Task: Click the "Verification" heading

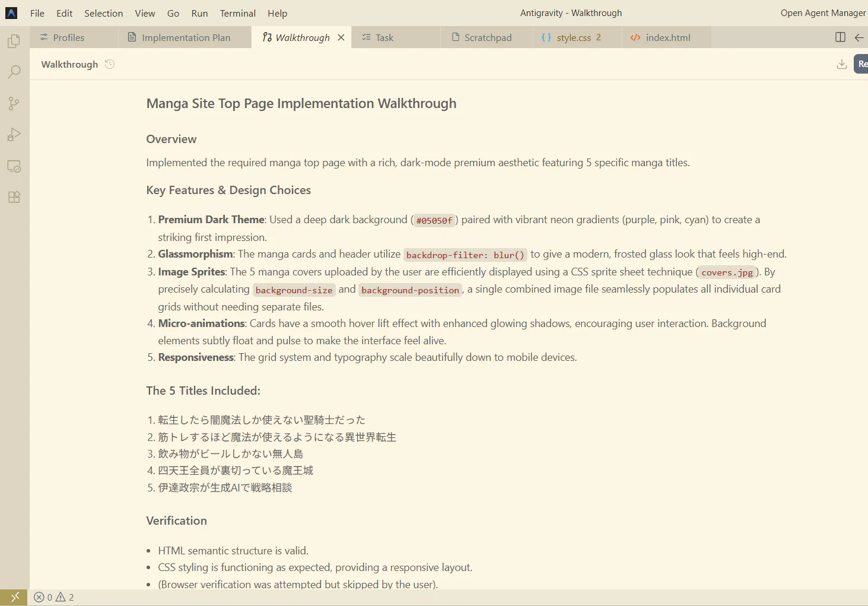Action: pyautogui.click(x=177, y=521)
